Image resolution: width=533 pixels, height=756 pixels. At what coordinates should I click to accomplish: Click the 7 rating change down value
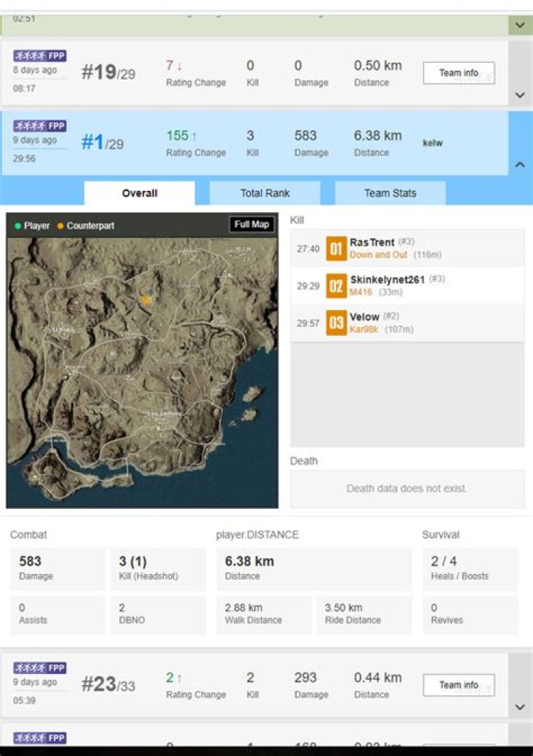coord(174,65)
